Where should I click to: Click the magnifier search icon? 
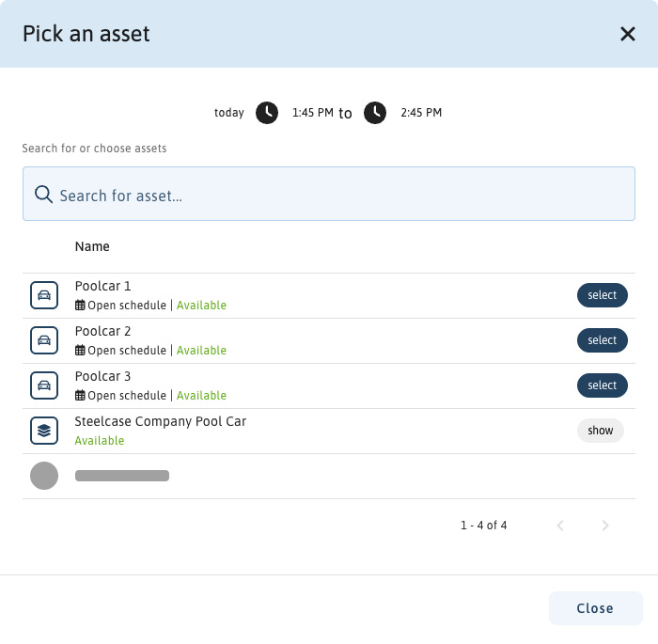click(43, 195)
